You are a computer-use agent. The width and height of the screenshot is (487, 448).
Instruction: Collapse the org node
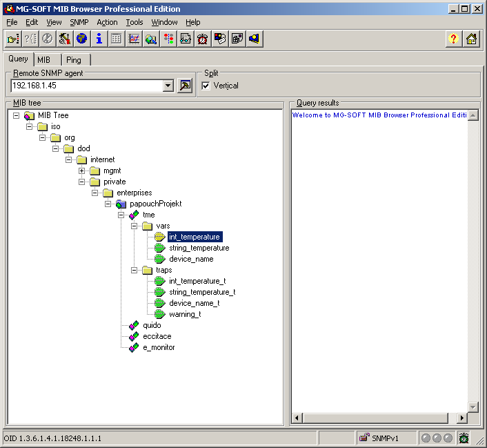[x=42, y=138]
